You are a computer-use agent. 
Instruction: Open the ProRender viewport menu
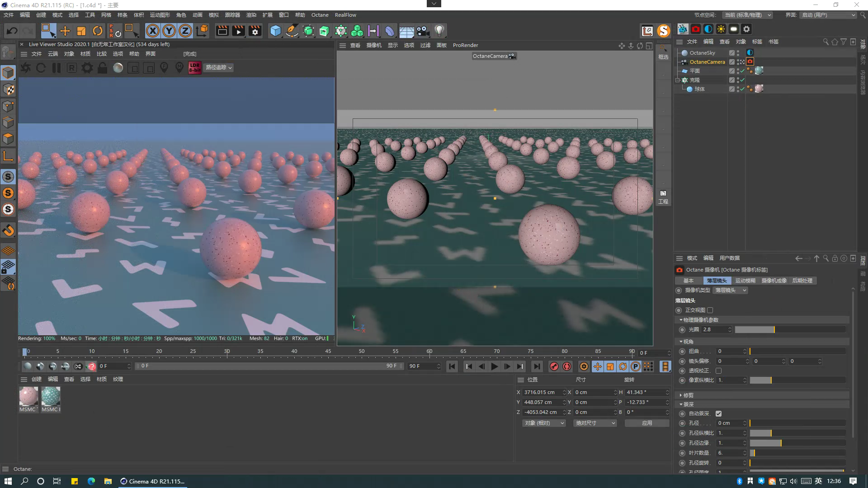click(465, 45)
